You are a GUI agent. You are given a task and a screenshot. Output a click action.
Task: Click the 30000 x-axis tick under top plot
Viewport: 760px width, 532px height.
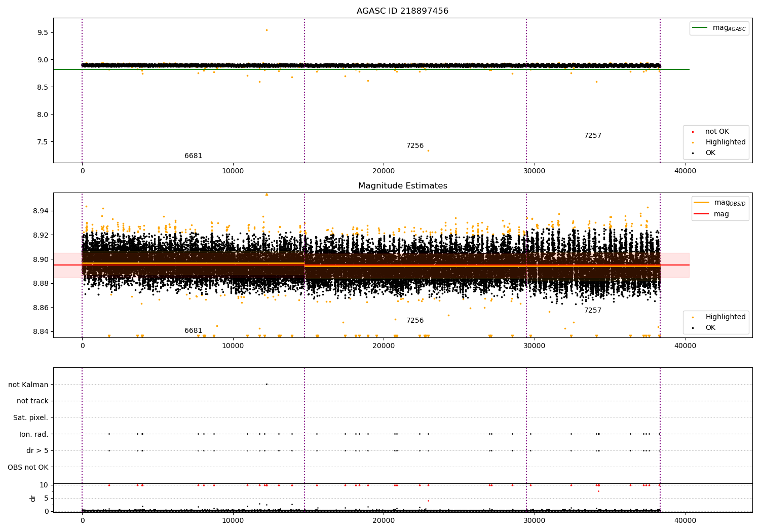535,171
